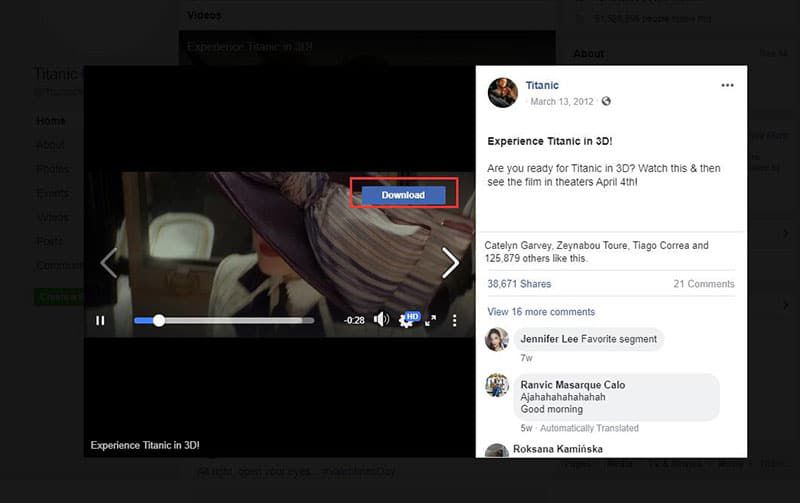Select Photos in background page sidebar
The width and height of the screenshot is (800, 503).
pos(53,169)
